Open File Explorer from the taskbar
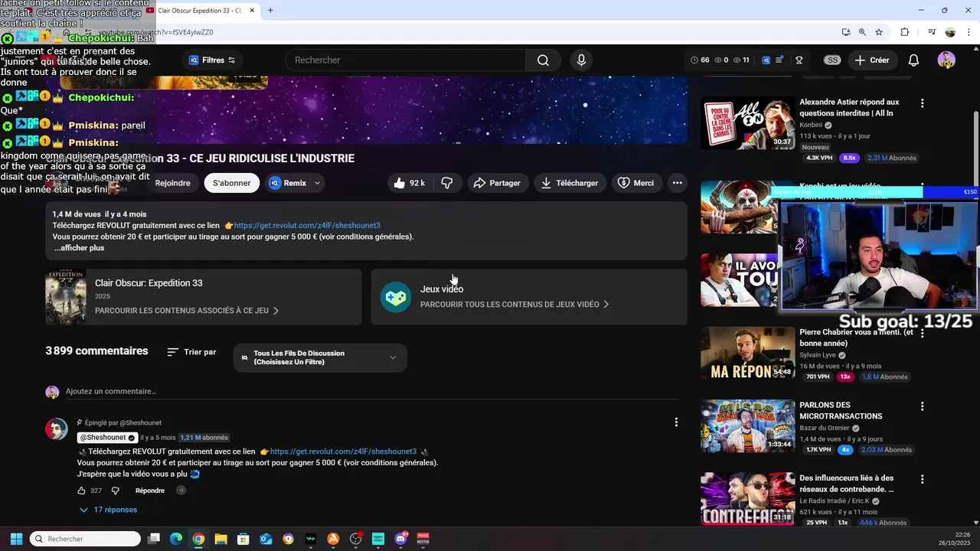This screenshot has height=551, width=980. pos(220,539)
